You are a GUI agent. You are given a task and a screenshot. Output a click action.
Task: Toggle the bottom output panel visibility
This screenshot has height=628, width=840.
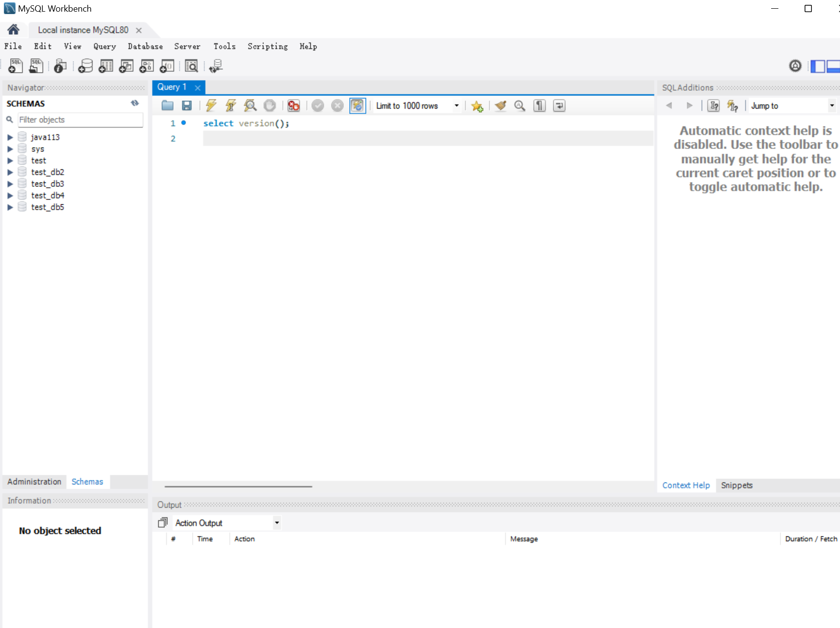[833, 66]
